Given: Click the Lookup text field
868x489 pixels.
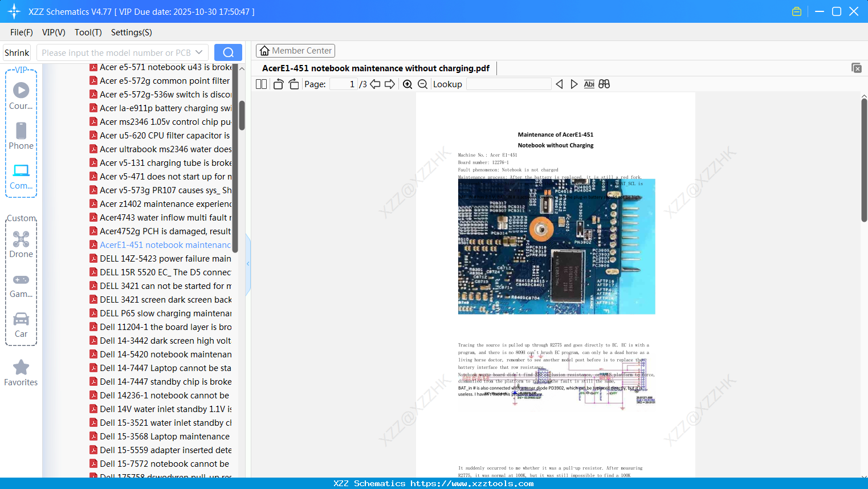Looking at the screenshot, I should pyautogui.click(x=508, y=84).
